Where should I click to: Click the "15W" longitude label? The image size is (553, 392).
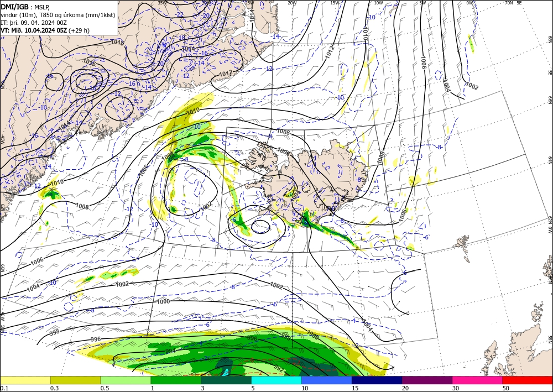[335, 3]
